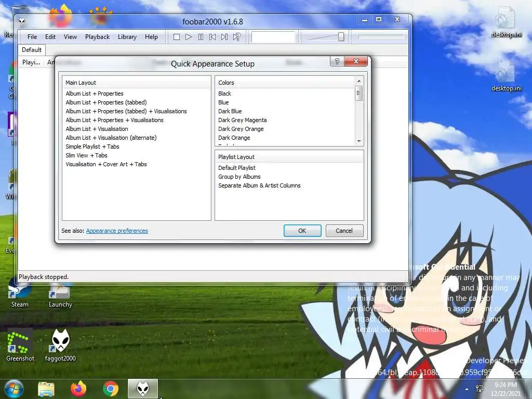Image resolution: width=532 pixels, height=399 pixels.
Task: Click the foobar2000 title bar alien icon
Action: [22, 21]
